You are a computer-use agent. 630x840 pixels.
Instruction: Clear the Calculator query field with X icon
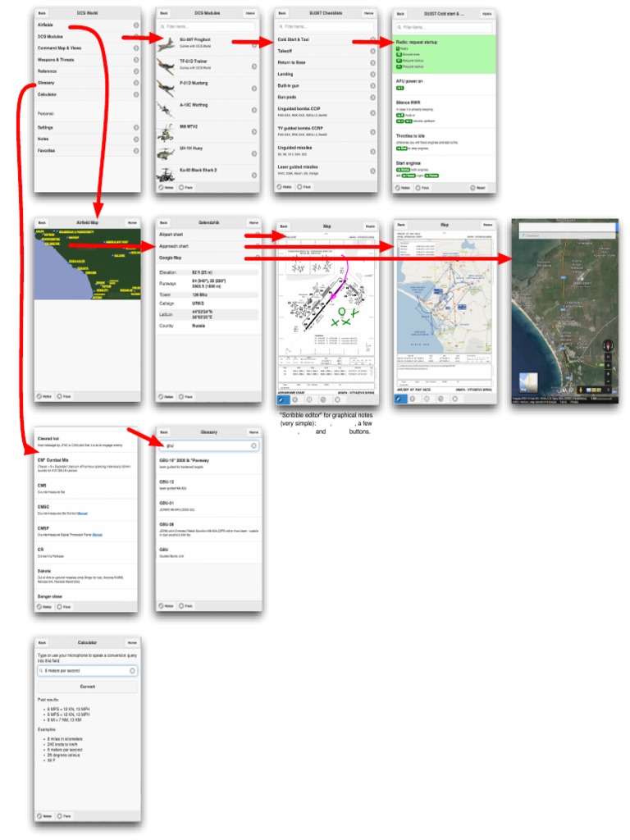coord(132,671)
